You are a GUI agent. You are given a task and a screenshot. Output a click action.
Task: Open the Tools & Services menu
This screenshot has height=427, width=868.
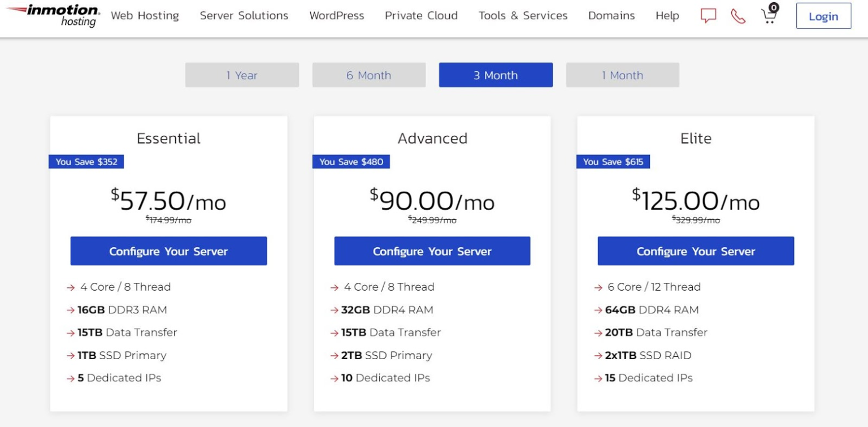point(523,16)
